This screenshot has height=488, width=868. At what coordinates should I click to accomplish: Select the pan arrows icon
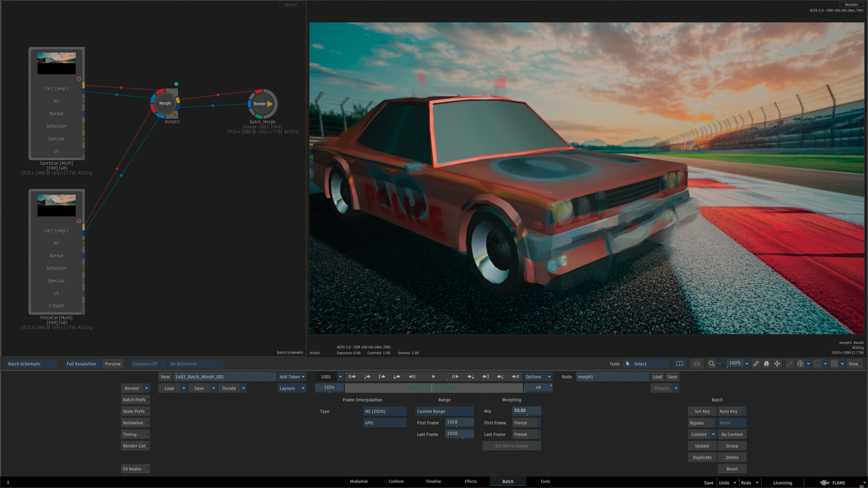click(x=777, y=364)
